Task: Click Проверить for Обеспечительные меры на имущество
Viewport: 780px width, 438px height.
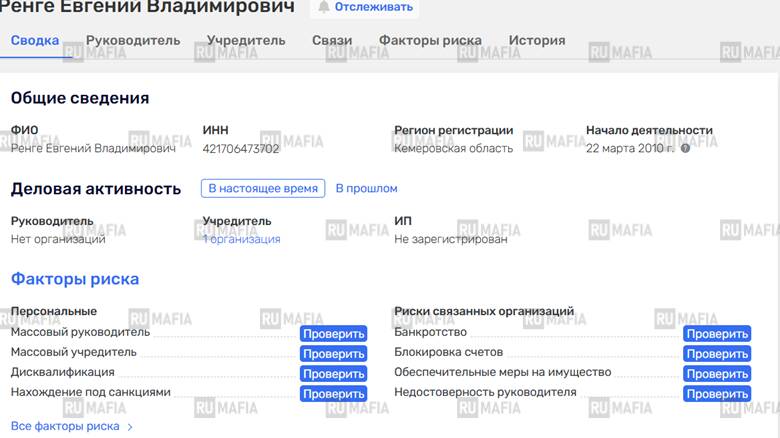Action: tap(717, 374)
